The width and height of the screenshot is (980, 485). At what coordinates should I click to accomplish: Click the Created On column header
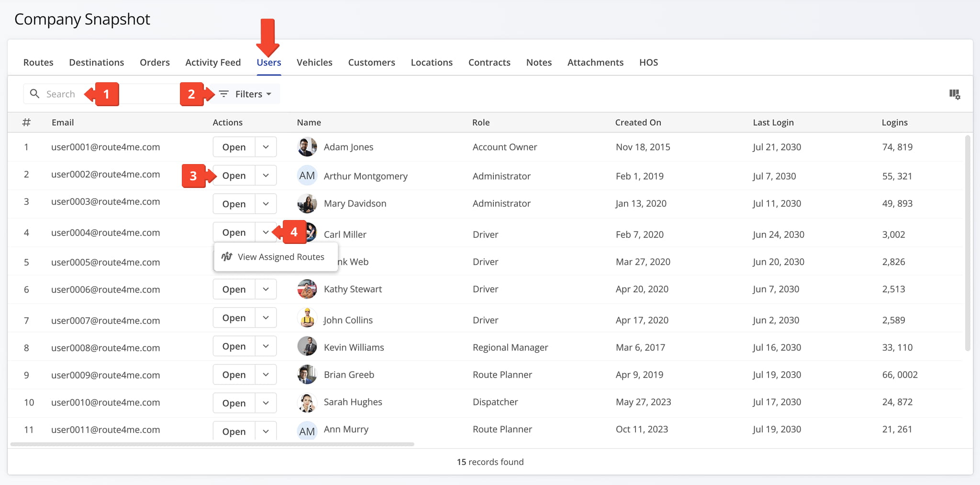(x=638, y=122)
